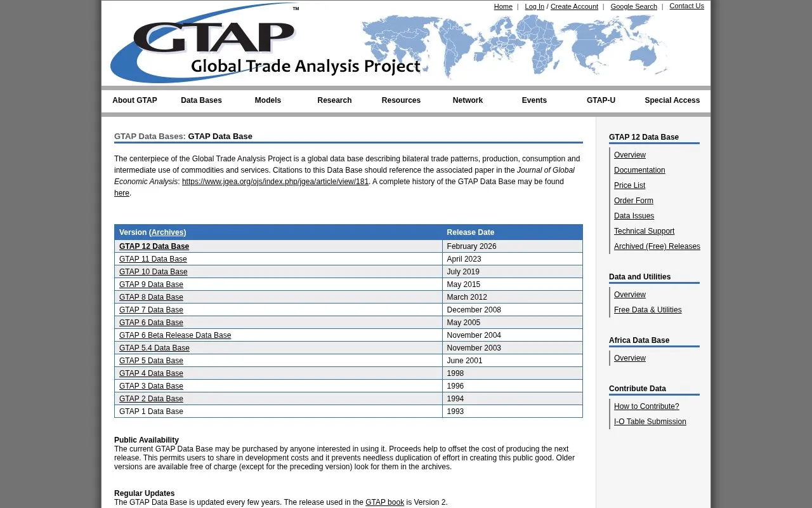This screenshot has width=812, height=508.
Task: Go to the Models menu item
Action: click(x=268, y=100)
